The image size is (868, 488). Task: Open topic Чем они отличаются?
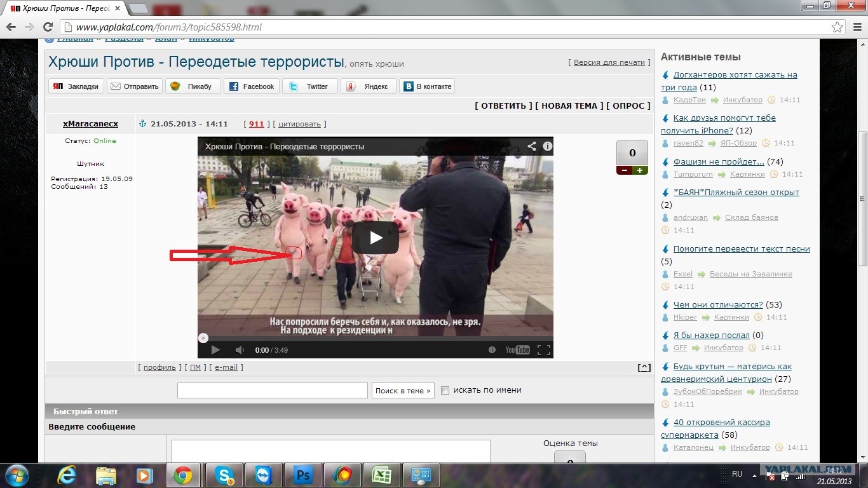(x=718, y=304)
